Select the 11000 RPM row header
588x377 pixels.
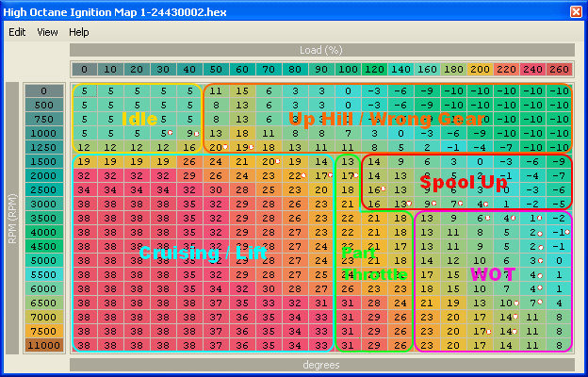point(42,346)
